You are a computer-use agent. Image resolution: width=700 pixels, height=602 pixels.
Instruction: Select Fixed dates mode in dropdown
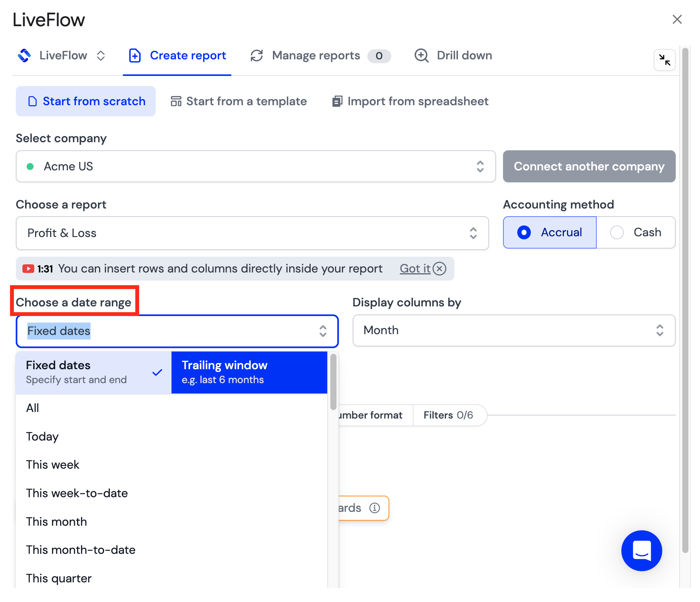pos(93,372)
